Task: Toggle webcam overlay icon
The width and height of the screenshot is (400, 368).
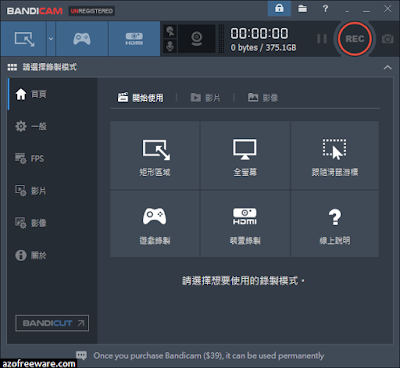Action: 197,39
